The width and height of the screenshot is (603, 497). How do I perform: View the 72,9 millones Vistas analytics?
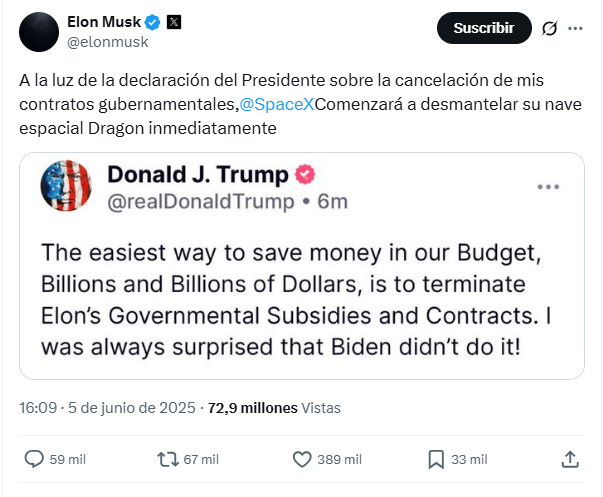coord(274,408)
